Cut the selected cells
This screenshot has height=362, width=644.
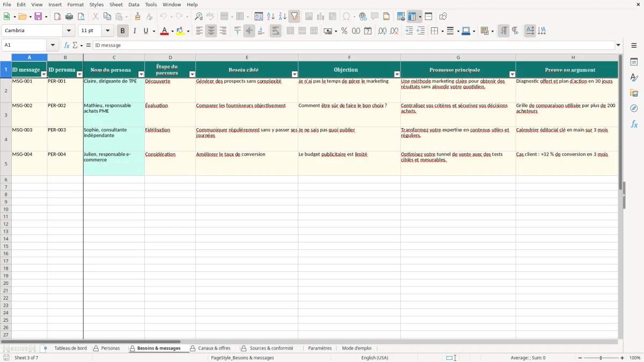coord(96,17)
